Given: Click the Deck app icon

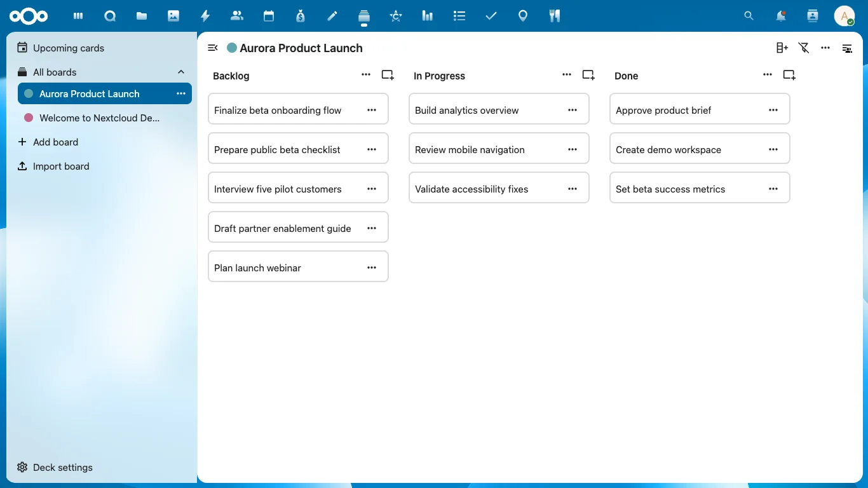Looking at the screenshot, I should [364, 16].
